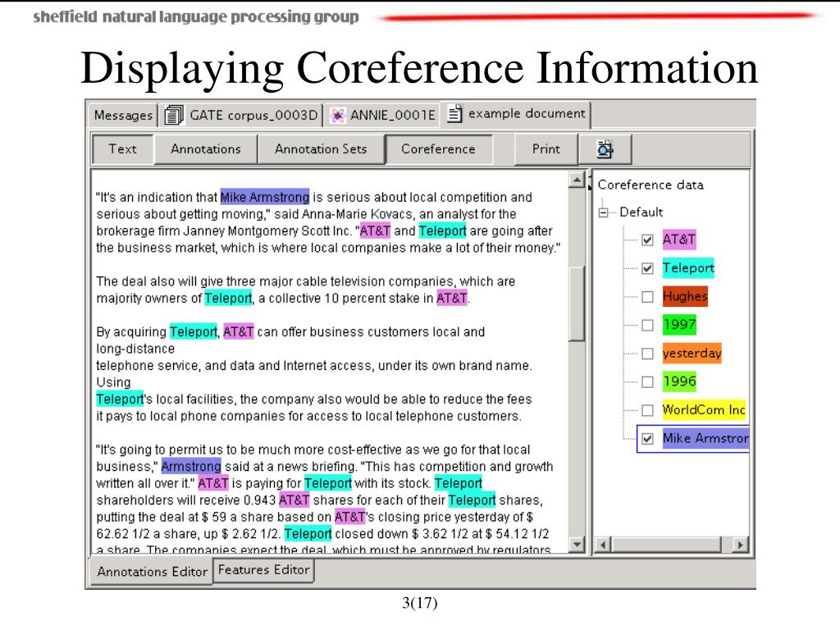Click the GATE corpus tab's documents icon
The height and width of the screenshot is (630, 840).
(174, 115)
